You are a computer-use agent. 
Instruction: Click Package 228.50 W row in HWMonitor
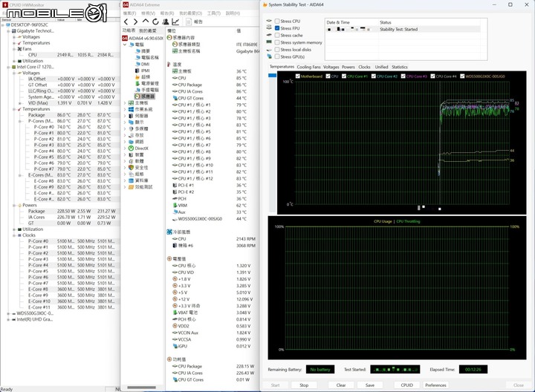point(72,212)
